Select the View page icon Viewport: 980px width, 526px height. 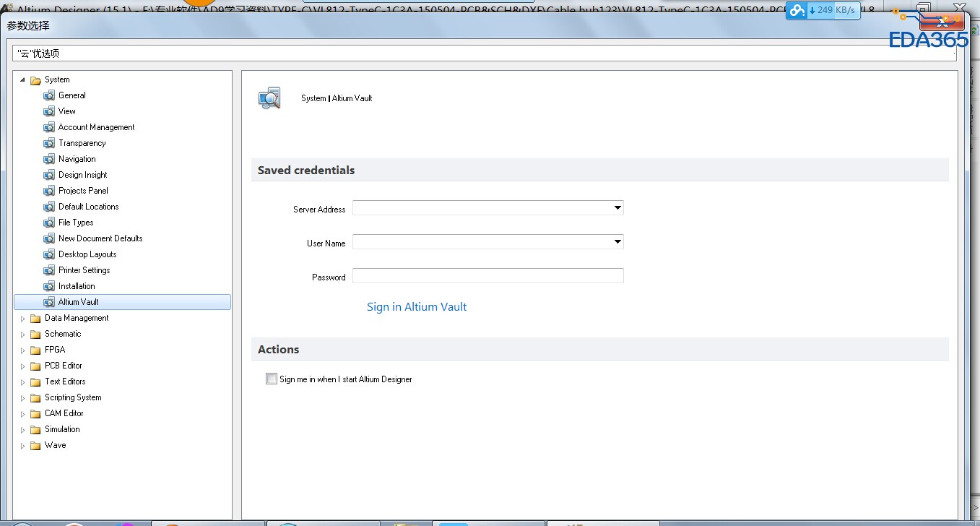tap(49, 111)
